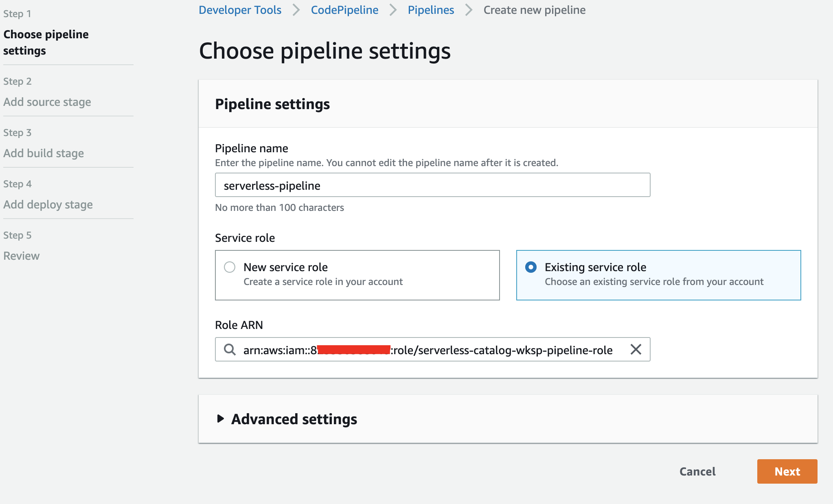Image resolution: width=833 pixels, height=504 pixels.
Task: Go to Add source stage step
Action: pos(47,102)
